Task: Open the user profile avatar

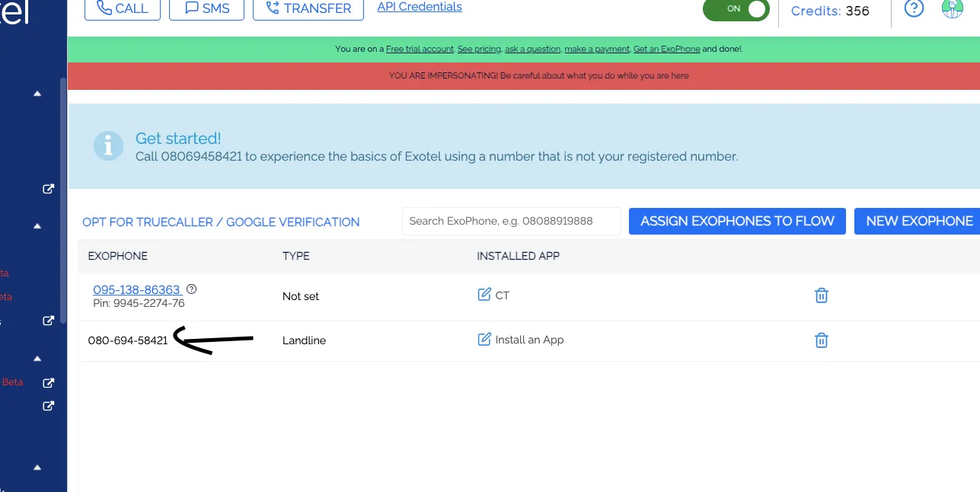Action: 953,8
